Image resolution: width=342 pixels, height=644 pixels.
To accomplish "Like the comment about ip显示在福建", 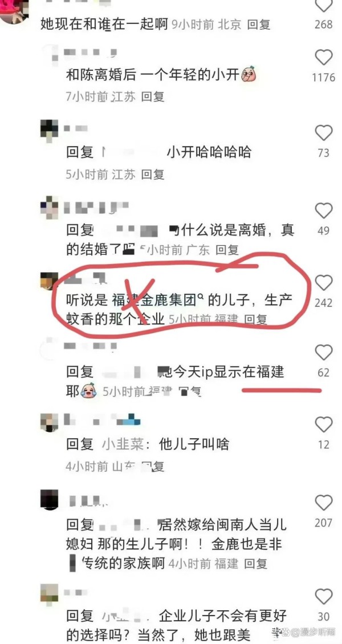I will [x=324, y=353].
